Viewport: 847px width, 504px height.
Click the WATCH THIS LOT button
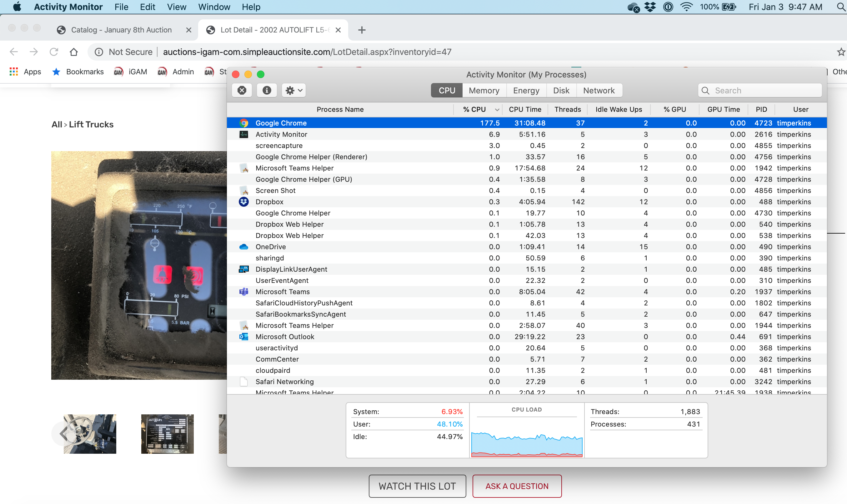click(x=417, y=486)
